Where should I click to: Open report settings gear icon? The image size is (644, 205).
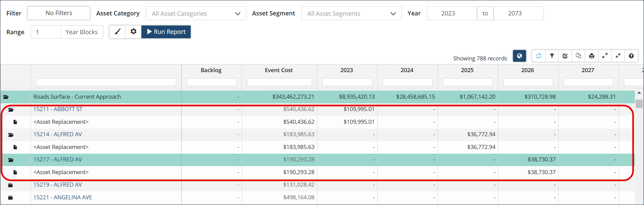[133, 32]
